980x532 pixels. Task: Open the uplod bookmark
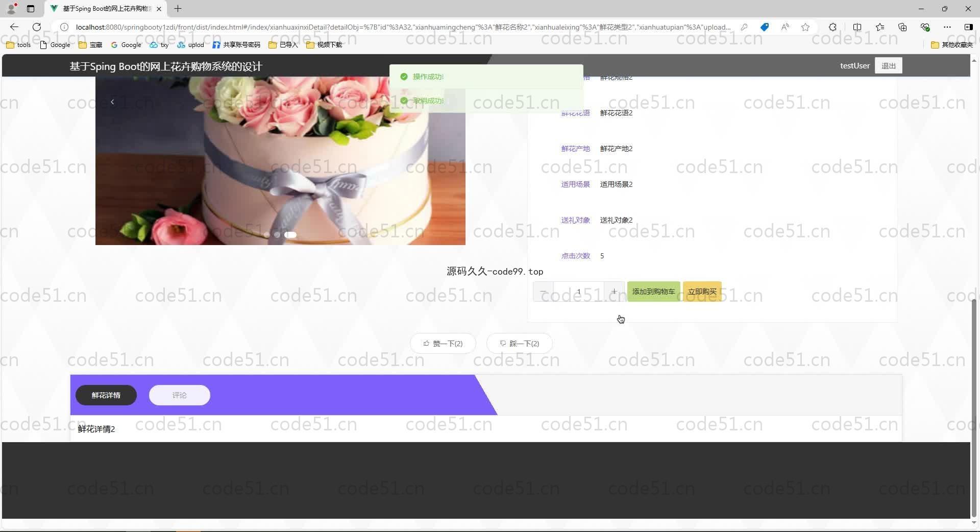[191, 45]
